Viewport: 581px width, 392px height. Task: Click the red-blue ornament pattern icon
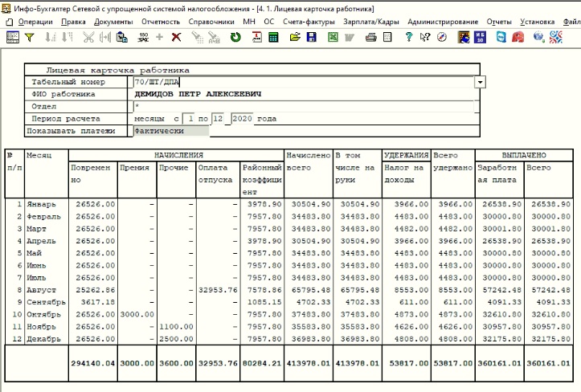coord(556,37)
